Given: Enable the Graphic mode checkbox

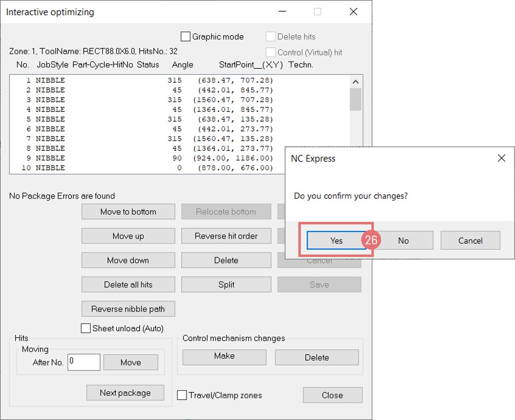Looking at the screenshot, I should 186,37.
